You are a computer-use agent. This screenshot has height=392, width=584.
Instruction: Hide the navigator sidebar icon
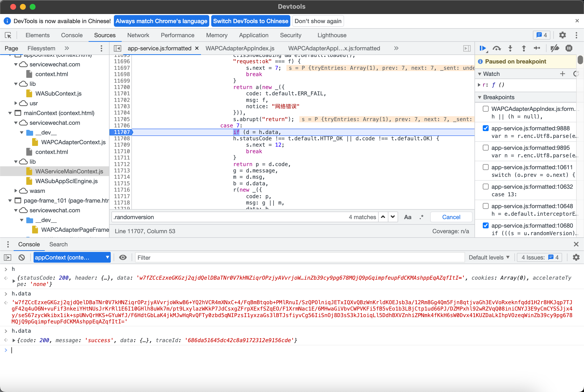[117, 48]
